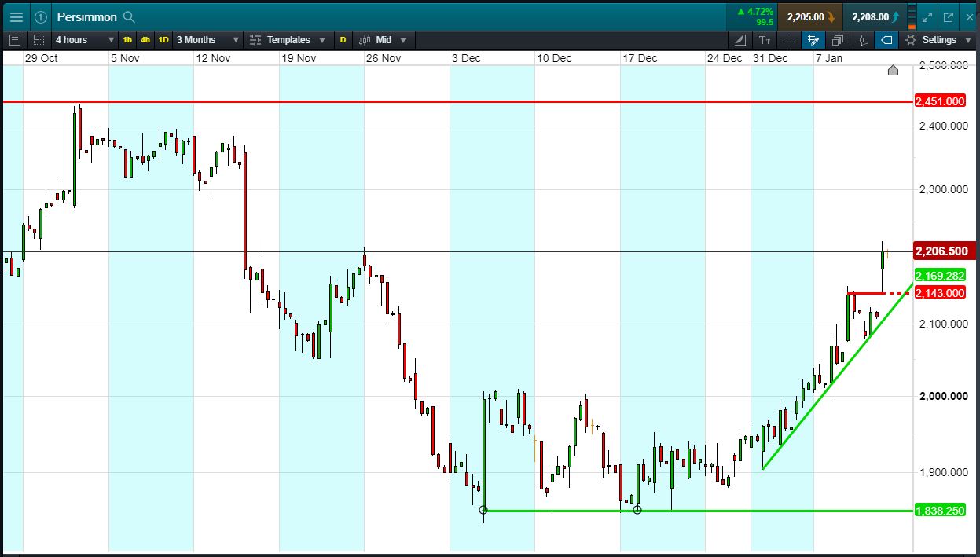Image resolution: width=980 pixels, height=557 pixels.
Task: Click the stacked windows clone icon
Action: point(838,40)
